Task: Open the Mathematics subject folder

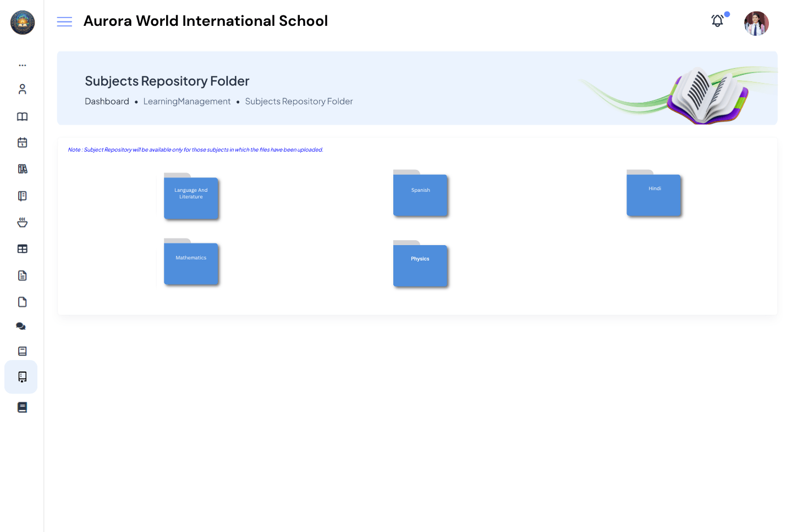Action: 191,264
